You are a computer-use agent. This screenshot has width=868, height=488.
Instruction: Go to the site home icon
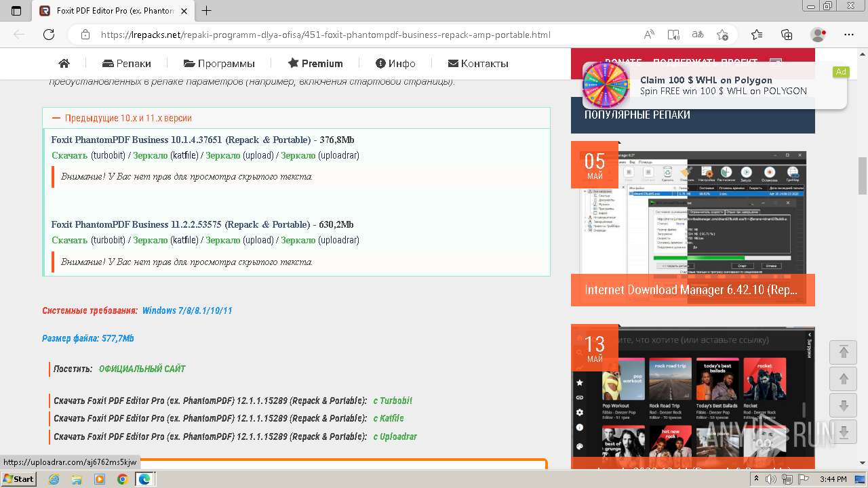64,63
